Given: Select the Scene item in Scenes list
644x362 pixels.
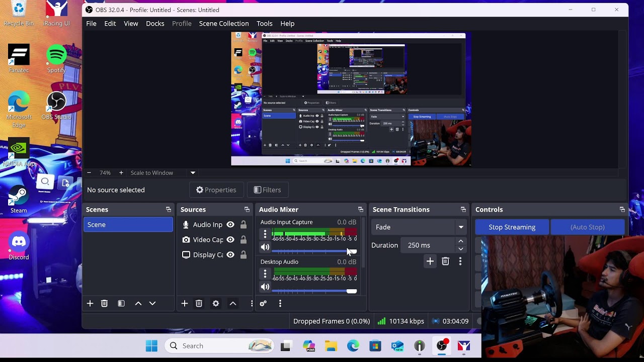Looking at the screenshot, I should [x=128, y=225].
